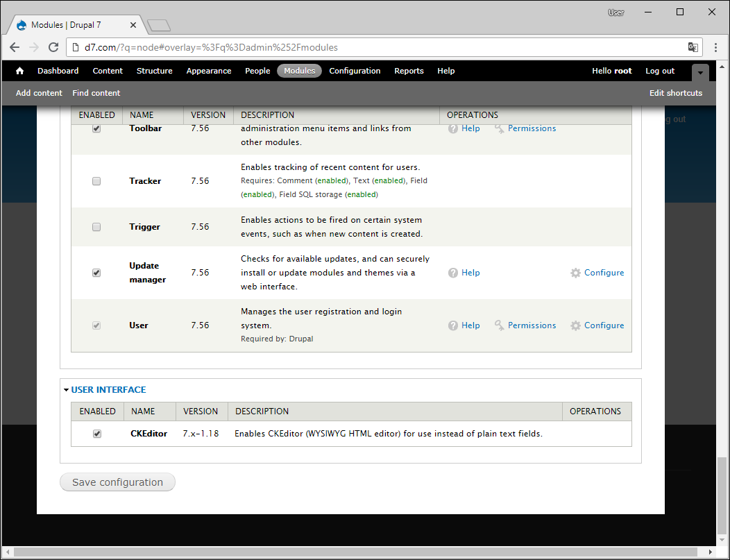
Task: Disable the Update manager checkbox
Action: 96,273
